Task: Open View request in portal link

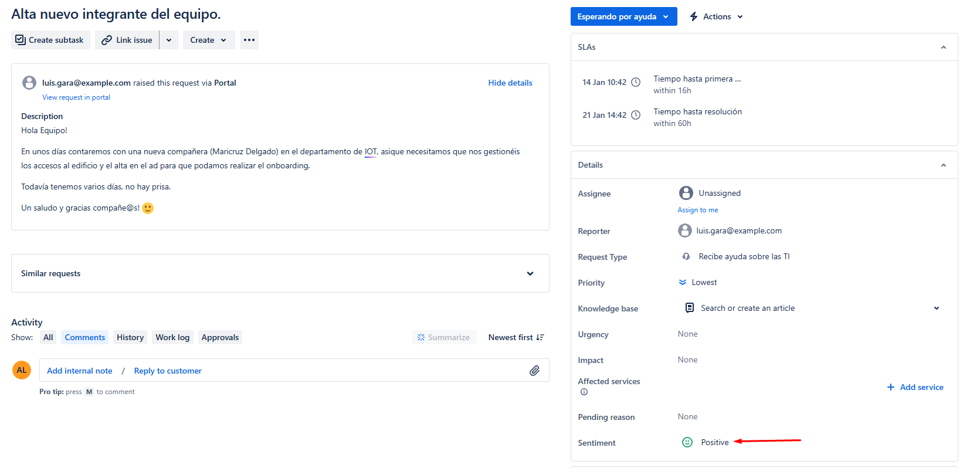Action: (76, 97)
